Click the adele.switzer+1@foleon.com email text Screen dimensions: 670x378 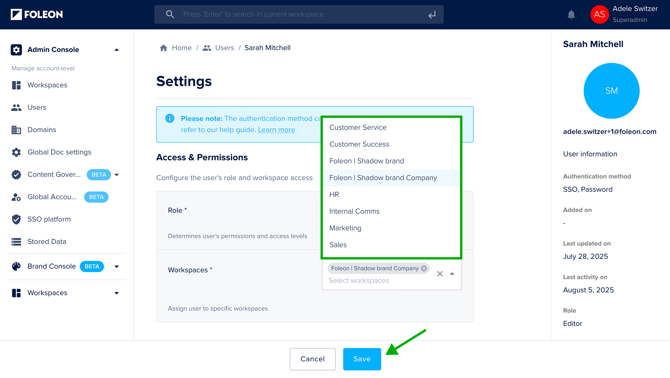click(609, 132)
